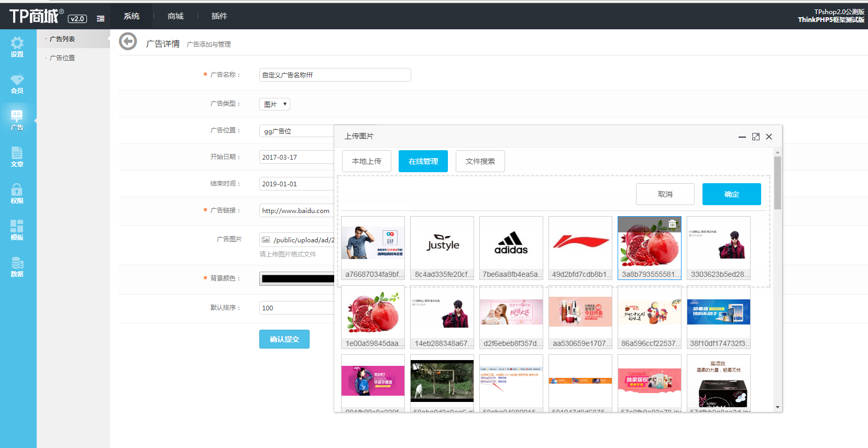Open the 广告位置 gg广告位 dropdown

(x=296, y=131)
